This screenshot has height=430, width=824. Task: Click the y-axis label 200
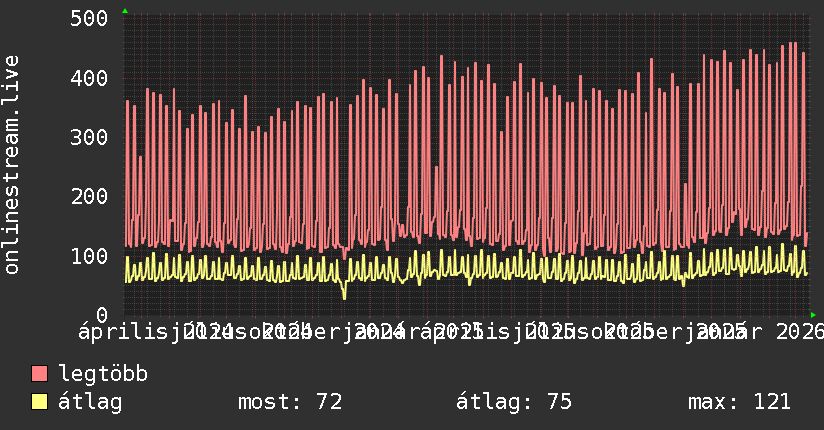[89, 197]
